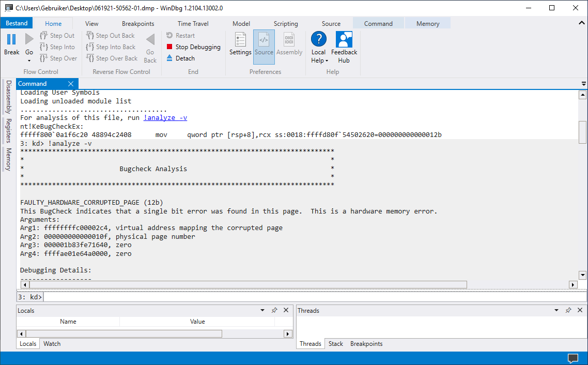Screen dimensions: 588x365
Task: Close the Threads panel
Action: click(580, 310)
